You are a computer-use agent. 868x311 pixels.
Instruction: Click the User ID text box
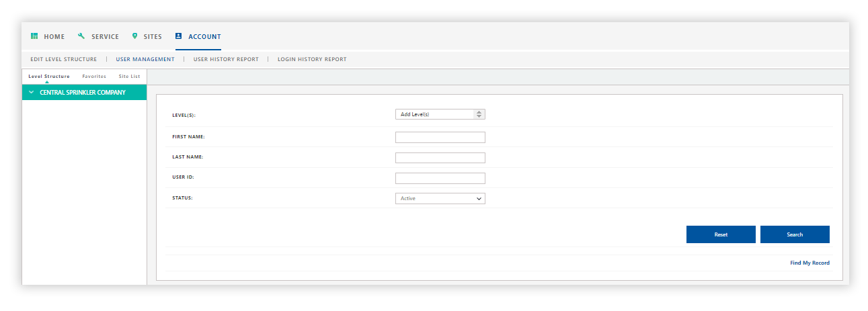pyautogui.click(x=440, y=179)
